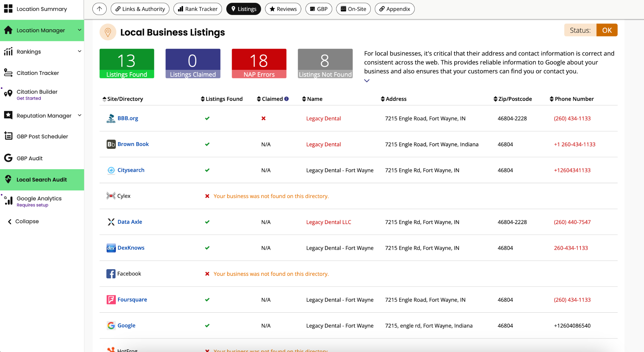Viewport: 644px width, 352px height.
Task: Click the Cylex logo icon
Action: [111, 196]
